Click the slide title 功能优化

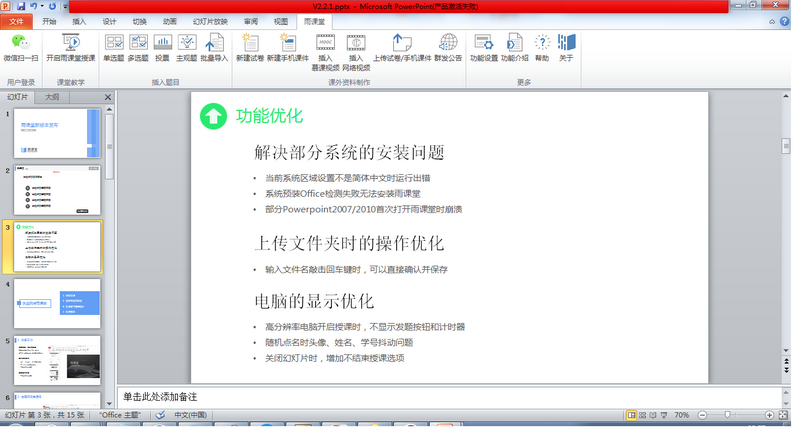click(x=269, y=116)
